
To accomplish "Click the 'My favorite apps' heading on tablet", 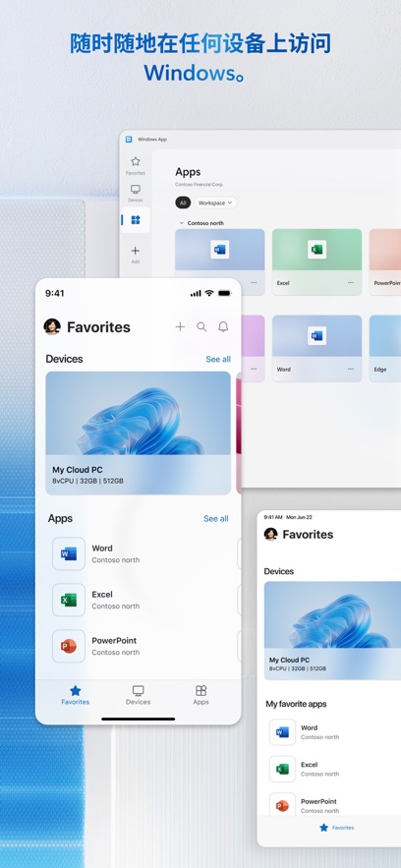I will (296, 704).
